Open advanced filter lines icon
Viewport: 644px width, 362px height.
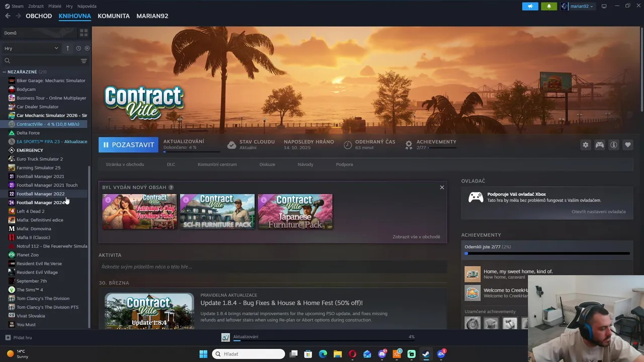pos(84,61)
